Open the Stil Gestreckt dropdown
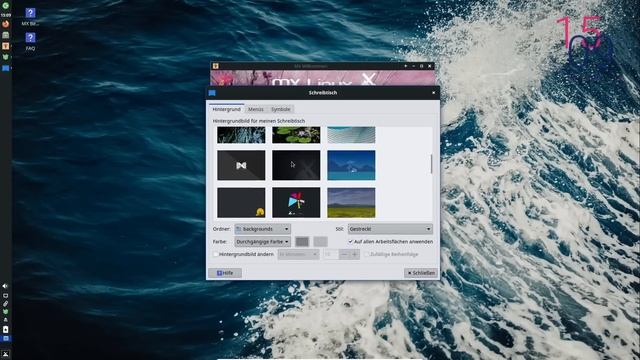The image size is (640, 360). pyautogui.click(x=390, y=229)
